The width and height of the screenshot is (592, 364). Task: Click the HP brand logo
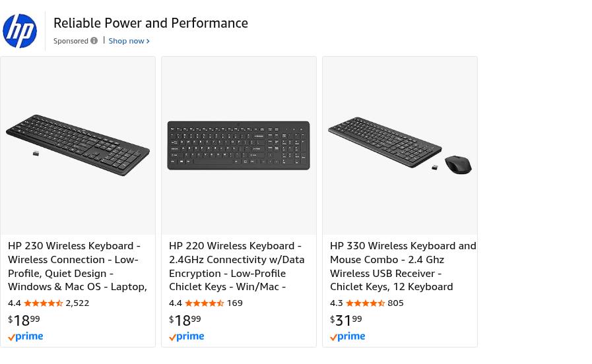(x=20, y=31)
